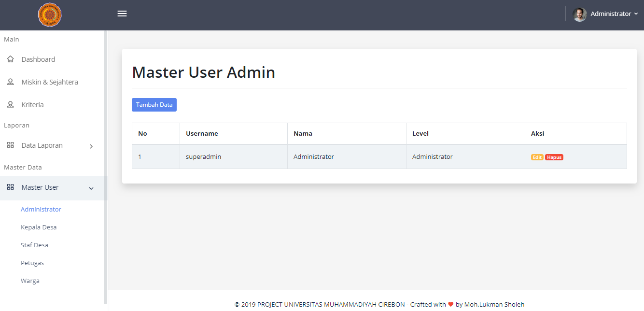Click the university logo in the header
The image size is (644, 311).
(x=50, y=14)
